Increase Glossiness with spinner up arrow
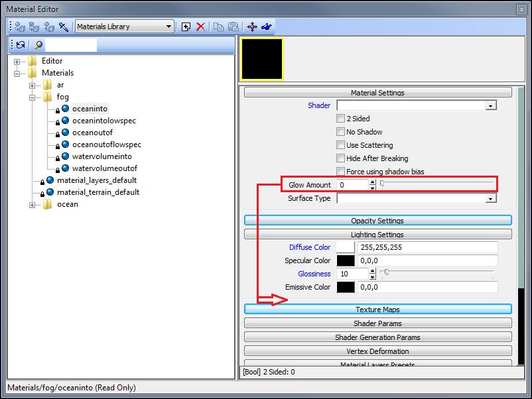Screen dimensions: 532x399 pyautogui.click(x=373, y=270)
